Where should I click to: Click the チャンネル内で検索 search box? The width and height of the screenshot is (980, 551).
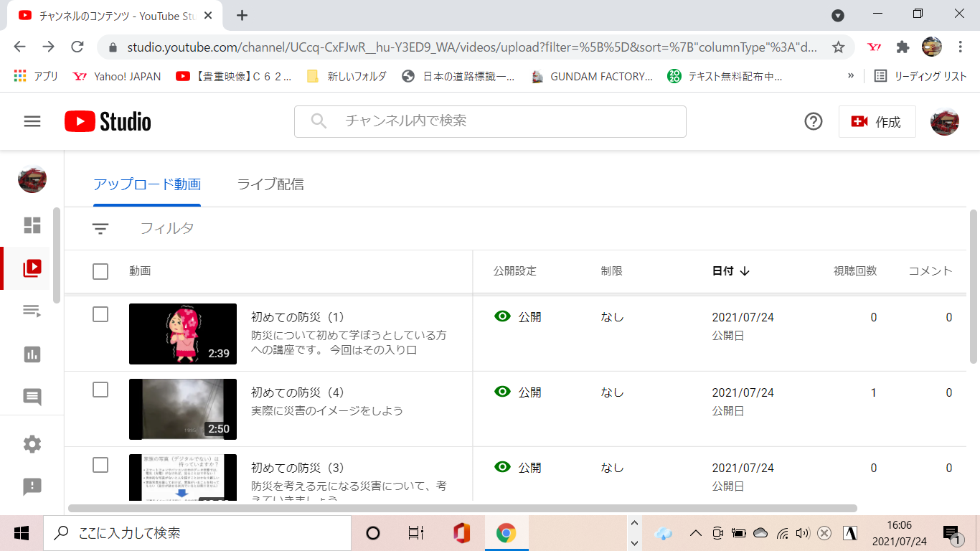[490, 121]
